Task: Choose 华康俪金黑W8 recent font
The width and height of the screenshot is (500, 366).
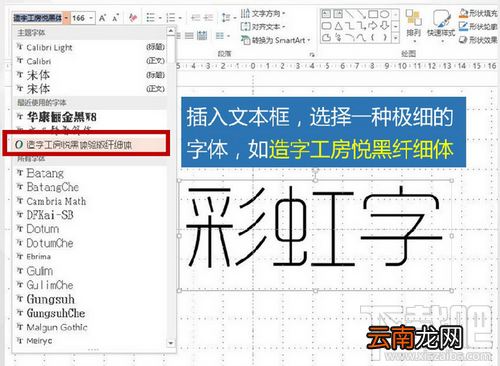Action: [90, 117]
